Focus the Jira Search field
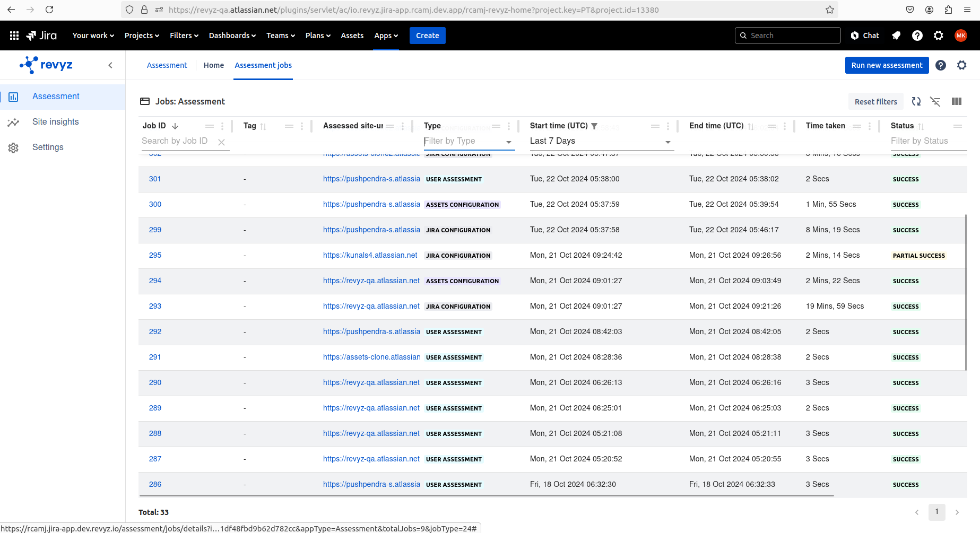Viewport: 980px width, 533px height. click(x=788, y=36)
